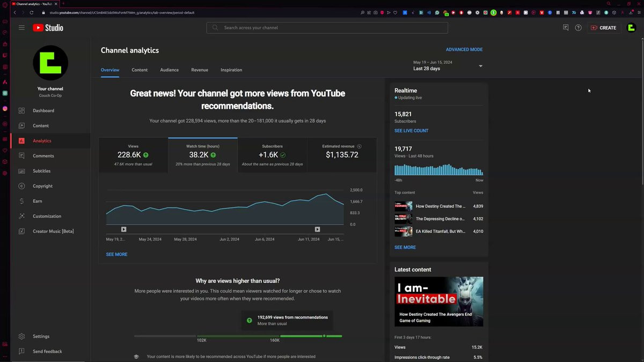Open the Dashboard icon in sidebar

click(x=21, y=110)
